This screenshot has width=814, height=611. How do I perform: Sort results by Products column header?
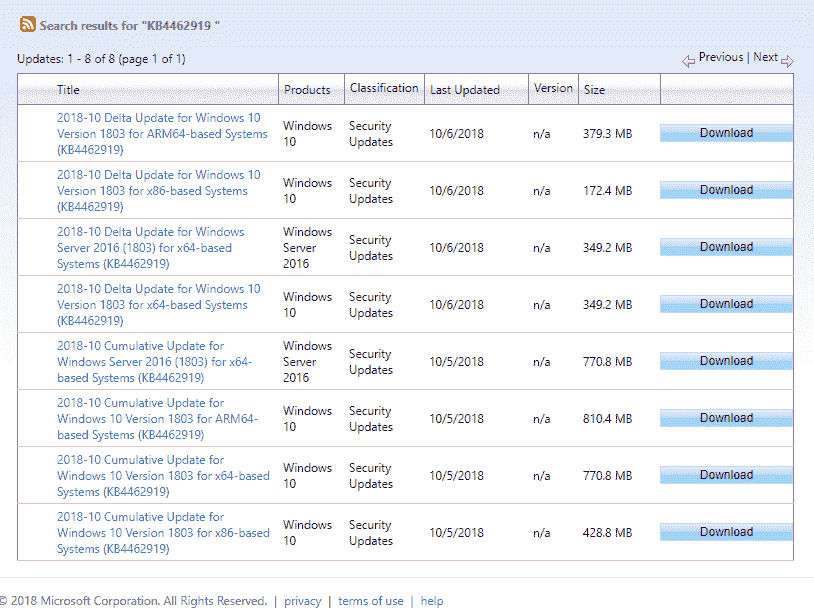[x=307, y=90]
